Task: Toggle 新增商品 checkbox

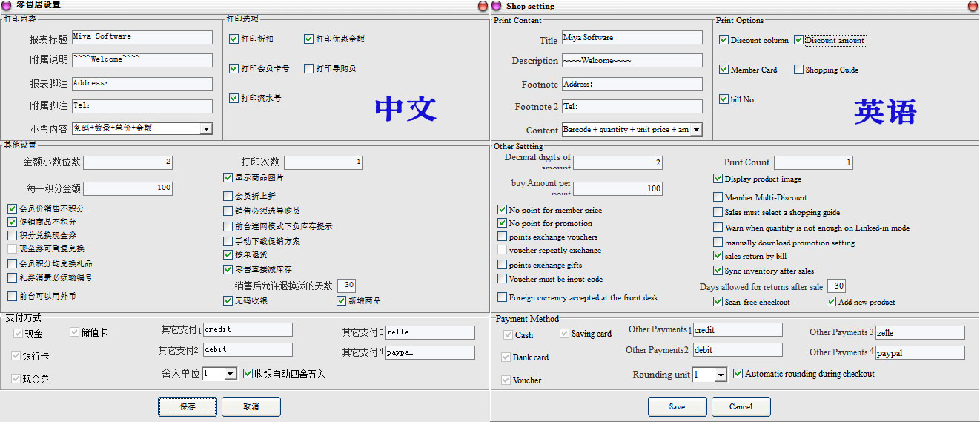Action: coord(341,300)
